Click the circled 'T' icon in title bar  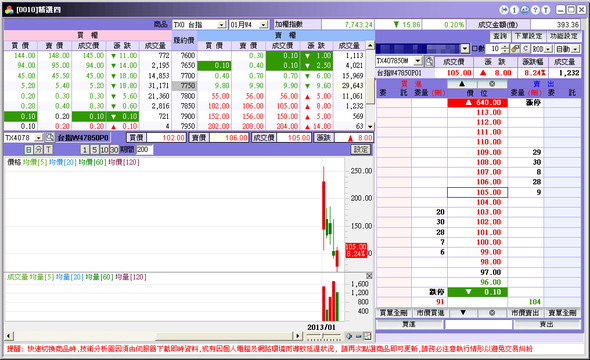(x=546, y=10)
